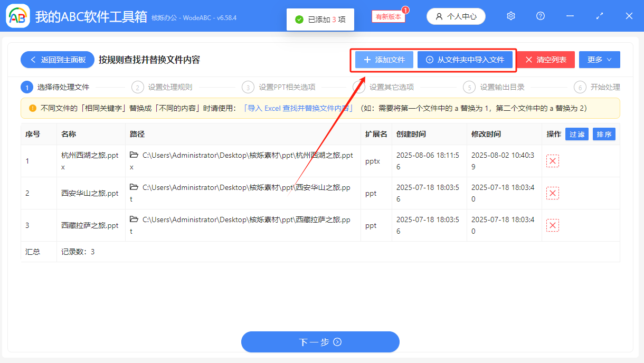Remove 杭州西湖之旅.pptx using its delete icon
Screen dimensions: 644x363
coord(553,161)
